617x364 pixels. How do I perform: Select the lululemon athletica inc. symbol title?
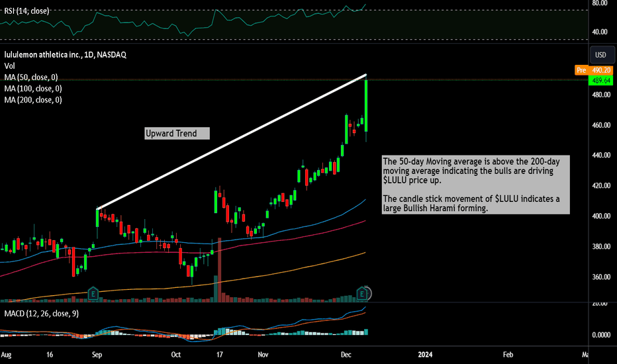point(66,55)
